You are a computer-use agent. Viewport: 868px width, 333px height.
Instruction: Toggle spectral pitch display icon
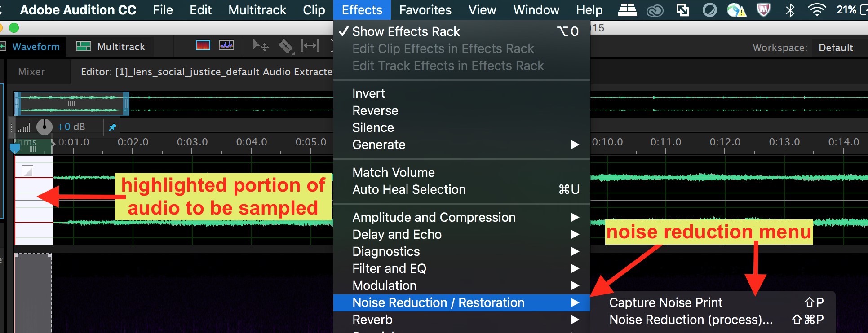click(x=226, y=46)
